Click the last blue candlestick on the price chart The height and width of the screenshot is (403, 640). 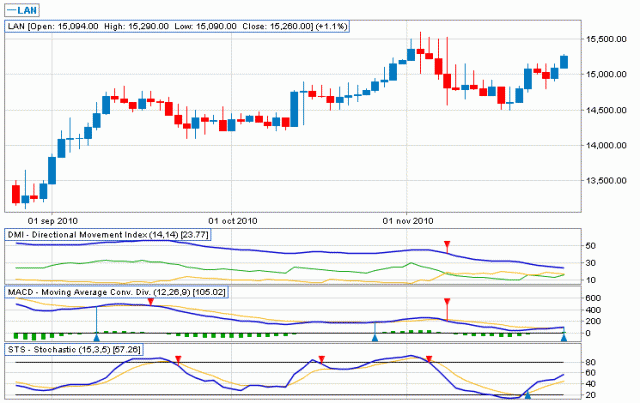(x=564, y=61)
